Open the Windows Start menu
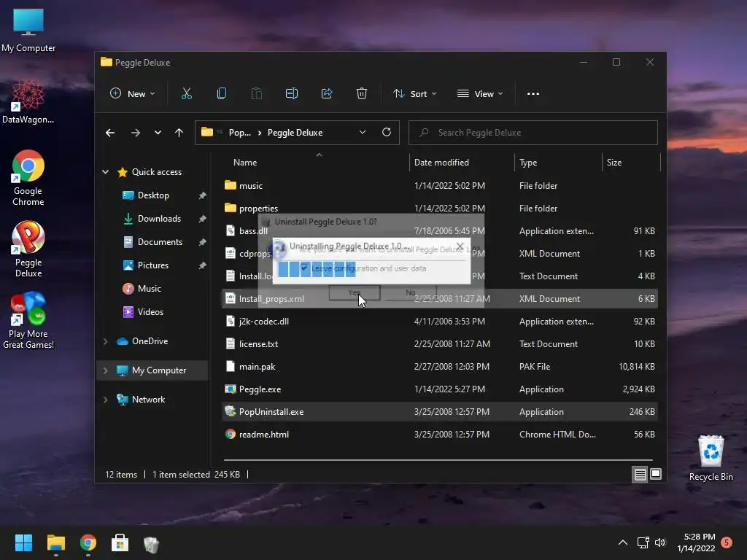This screenshot has height=560, width=747. point(23,542)
